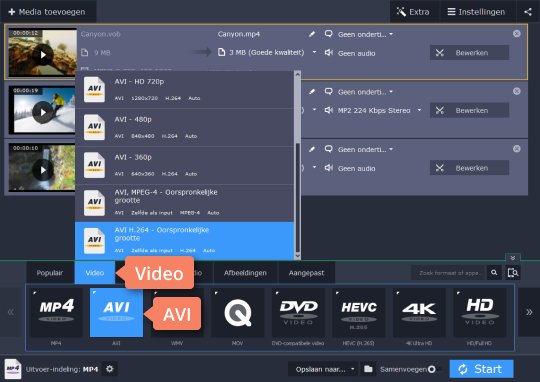The width and height of the screenshot is (540, 382).
Task: Switch to the Afbeeldingen tab
Action: click(x=245, y=273)
